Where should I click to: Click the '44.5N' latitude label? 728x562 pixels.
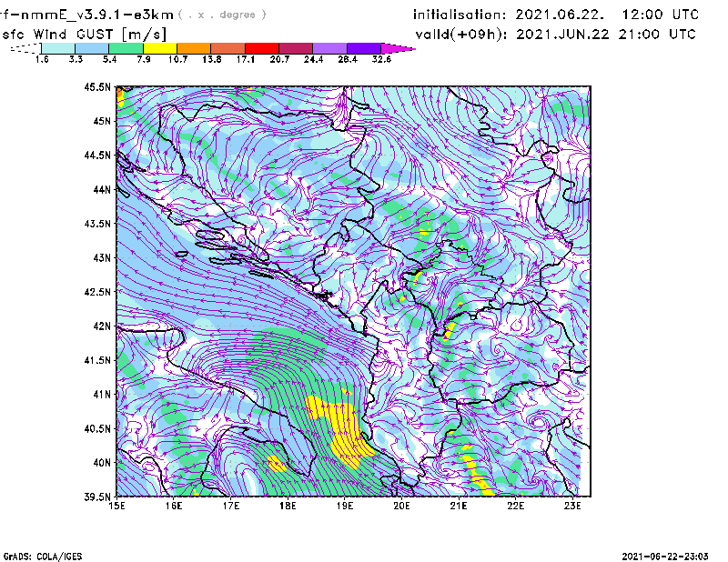pyautogui.click(x=97, y=155)
